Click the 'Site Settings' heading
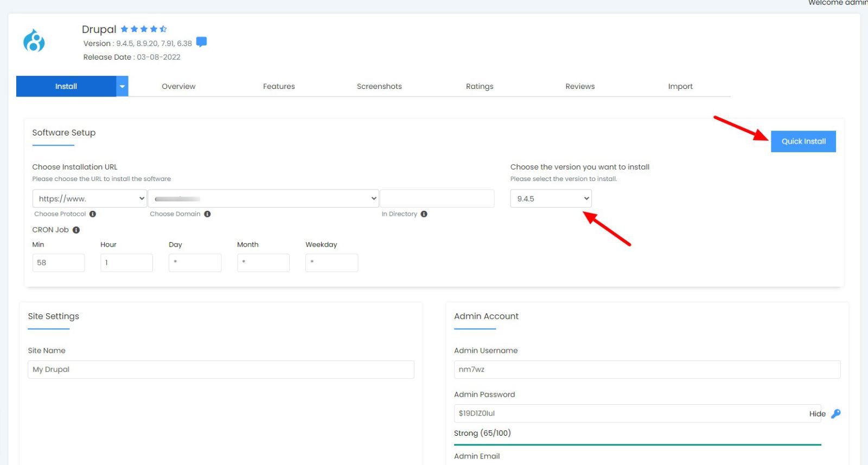Viewport: 868px width, 465px height. pos(54,317)
